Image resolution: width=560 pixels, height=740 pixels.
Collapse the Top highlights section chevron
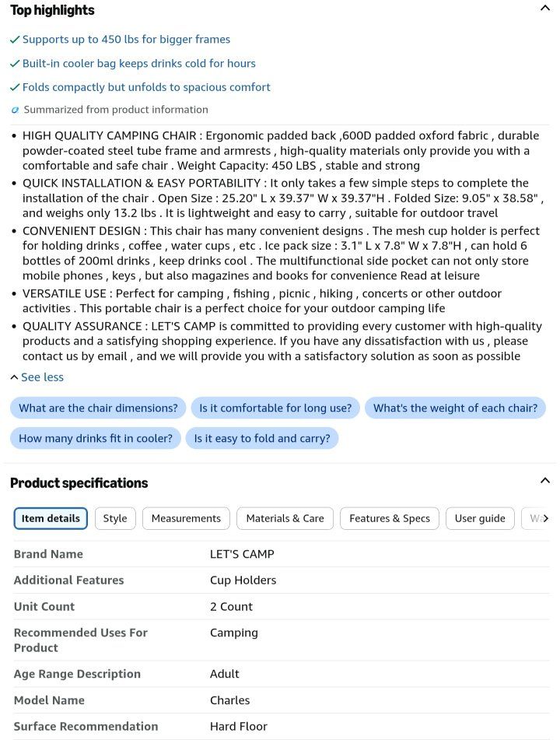(x=544, y=8)
